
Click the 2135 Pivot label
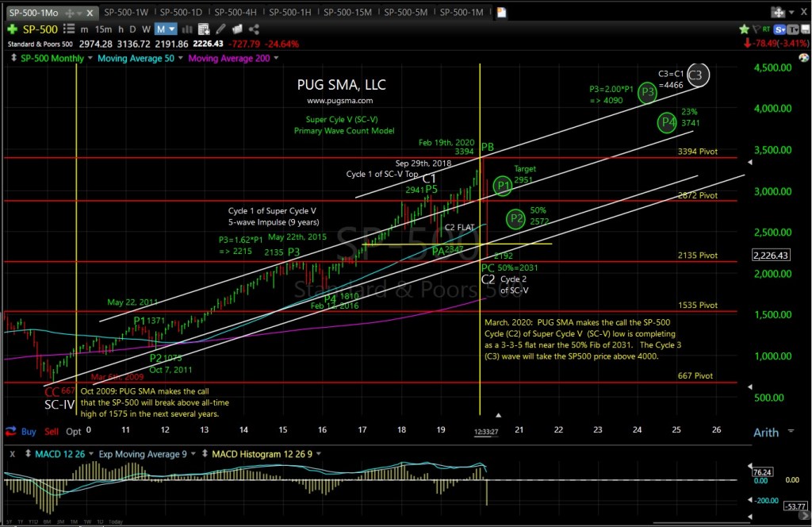[698, 255]
